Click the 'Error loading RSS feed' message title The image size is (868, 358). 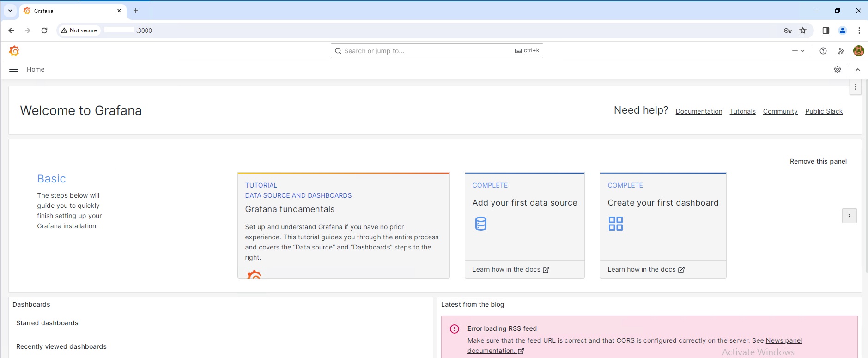pyautogui.click(x=502, y=328)
